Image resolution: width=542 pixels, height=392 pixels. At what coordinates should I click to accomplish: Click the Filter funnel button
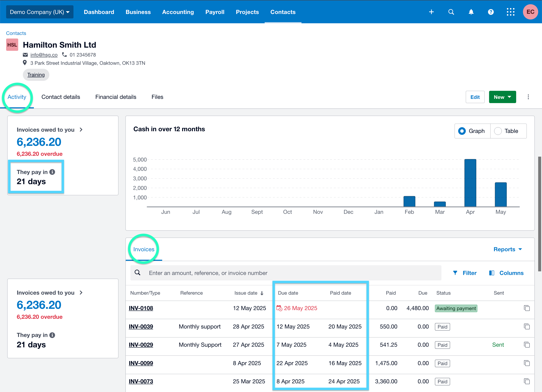click(465, 273)
